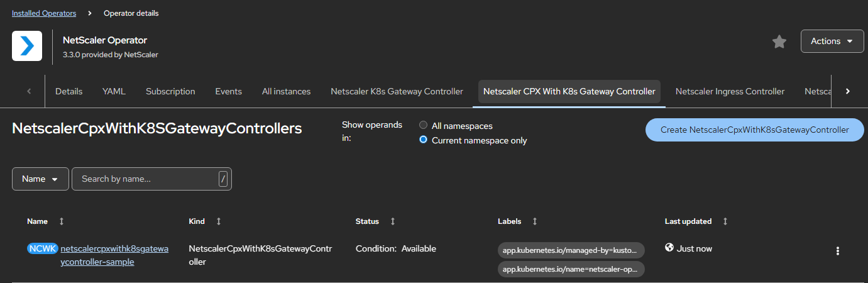Click the slash shortcut hint in the search box

pyautogui.click(x=223, y=179)
